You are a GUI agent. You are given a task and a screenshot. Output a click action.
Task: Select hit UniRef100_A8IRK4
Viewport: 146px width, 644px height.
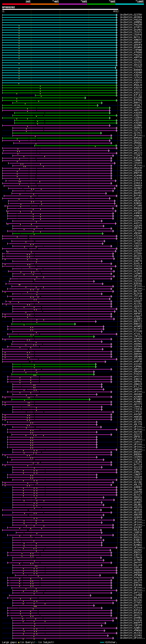tap(131, 17)
